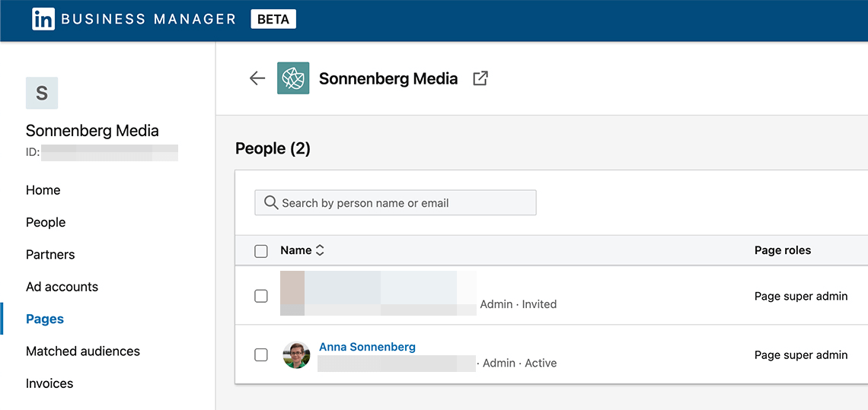Go to People in the sidebar
This screenshot has height=410, width=868.
click(46, 222)
